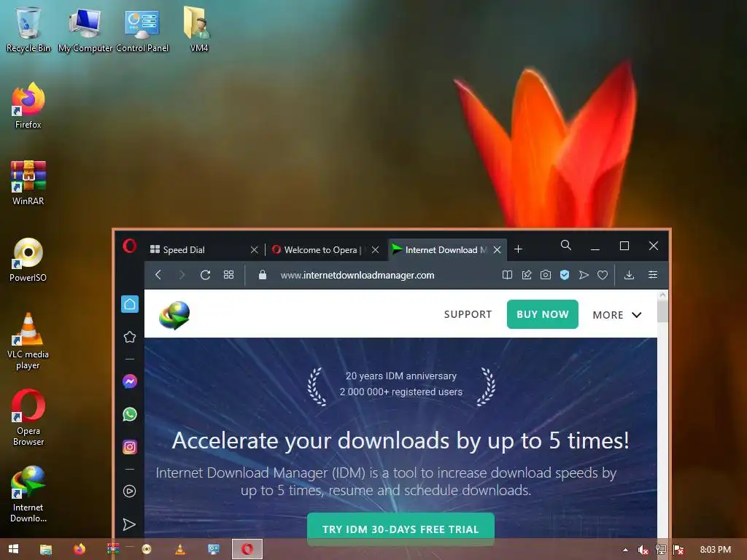
Task: Select the Opera Browser desktop shortcut
Action: (x=28, y=418)
